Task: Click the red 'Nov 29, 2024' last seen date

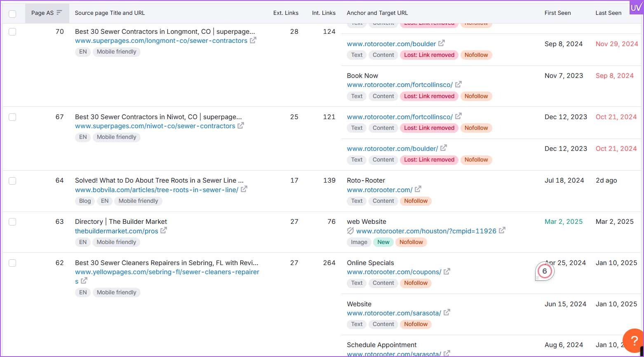Action: click(x=617, y=44)
